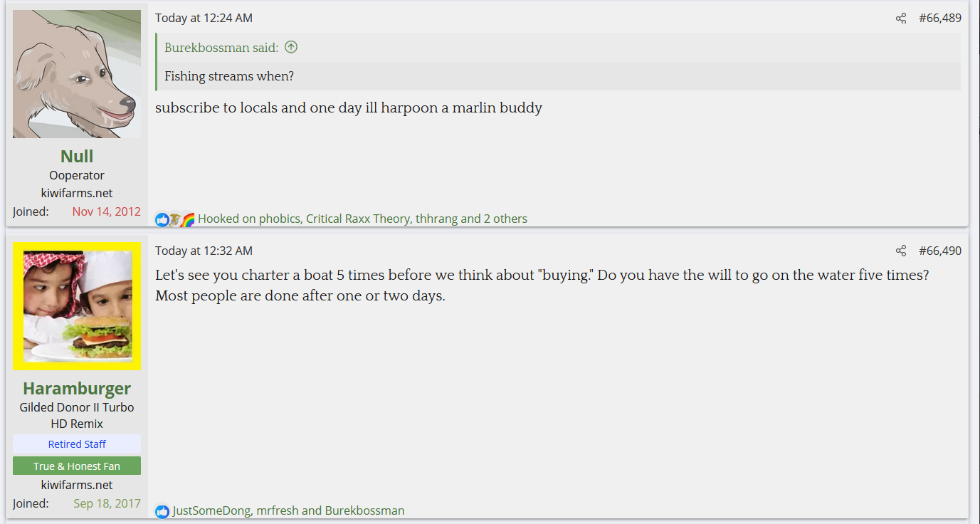The height and width of the screenshot is (524, 980).
Task: Jump to quoted post via up-arrow icon
Action: (290, 48)
